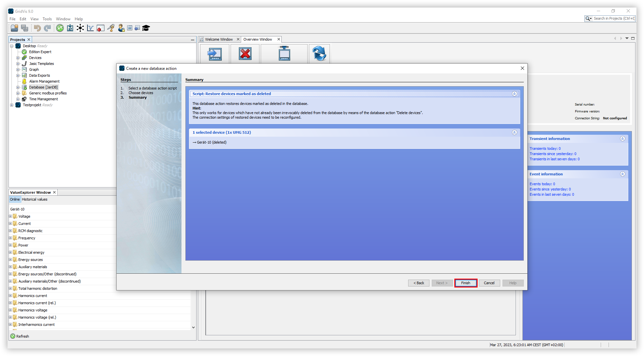Expand the Testprojekt project node
The image size is (644, 356).
click(12, 105)
